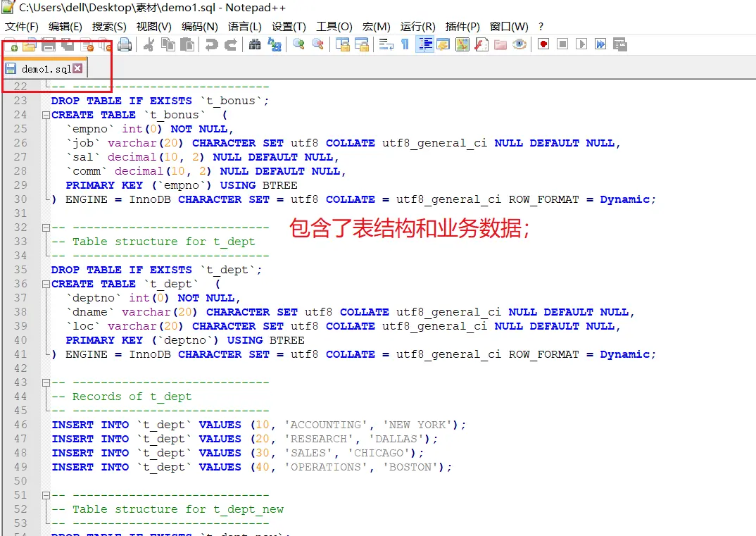
Task: Toggle word wrap in toolbar
Action: [386, 45]
